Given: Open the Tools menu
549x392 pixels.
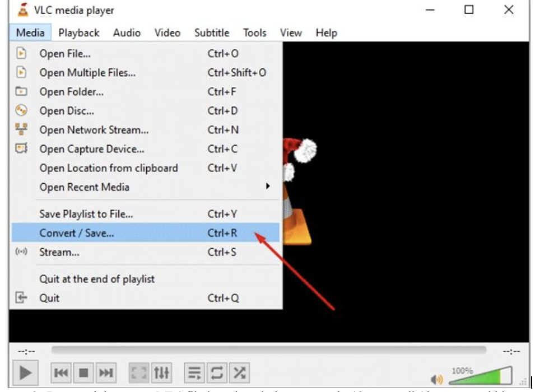Looking at the screenshot, I should pyautogui.click(x=254, y=32).
